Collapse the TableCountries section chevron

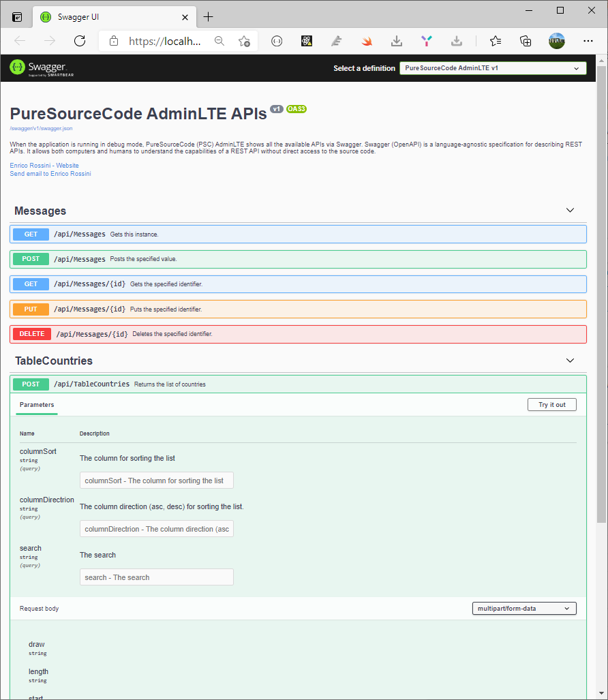click(x=570, y=361)
